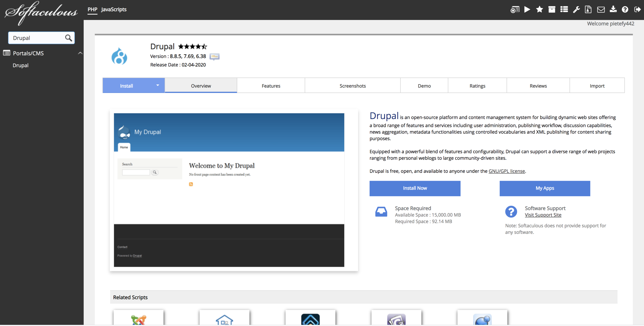Click the search magnifier in sidebar

tap(68, 38)
